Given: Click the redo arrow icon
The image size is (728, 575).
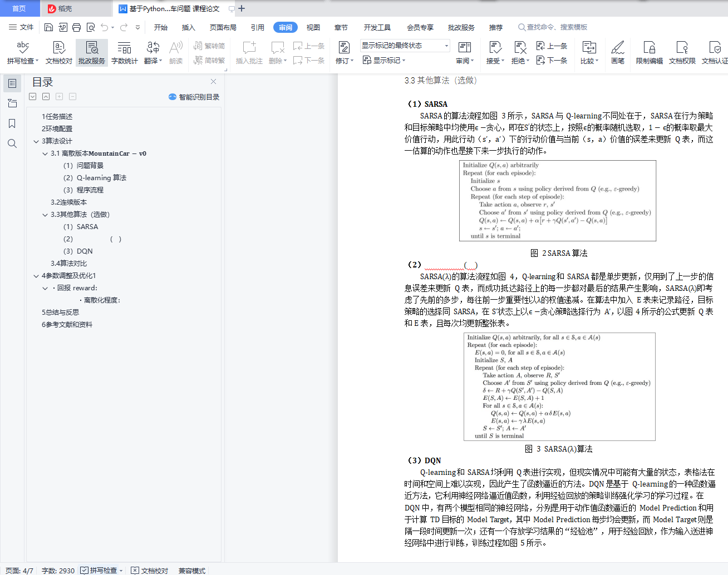Looking at the screenshot, I should (x=124, y=27).
